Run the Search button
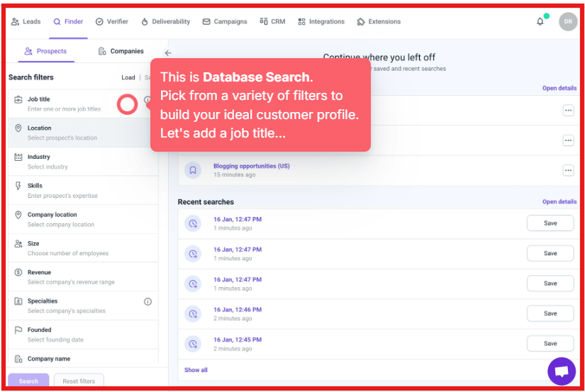Viewport: 585px width, 392px height. coord(28,381)
